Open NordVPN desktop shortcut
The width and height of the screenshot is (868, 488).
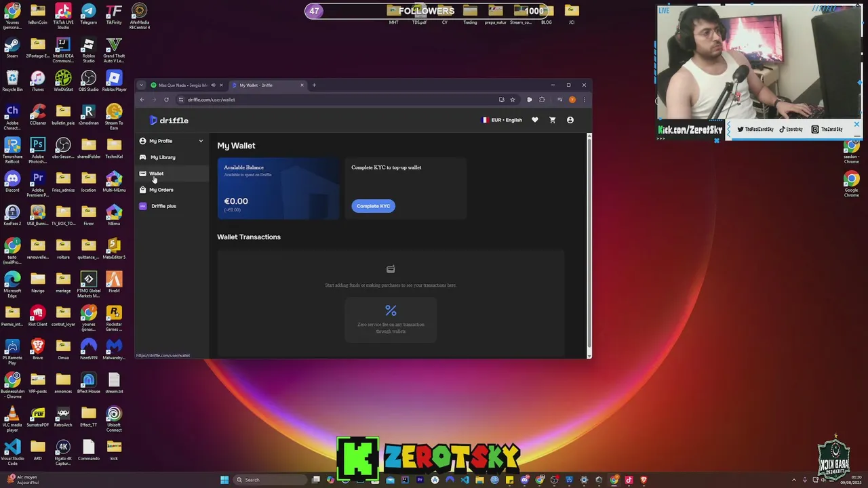click(x=88, y=350)
